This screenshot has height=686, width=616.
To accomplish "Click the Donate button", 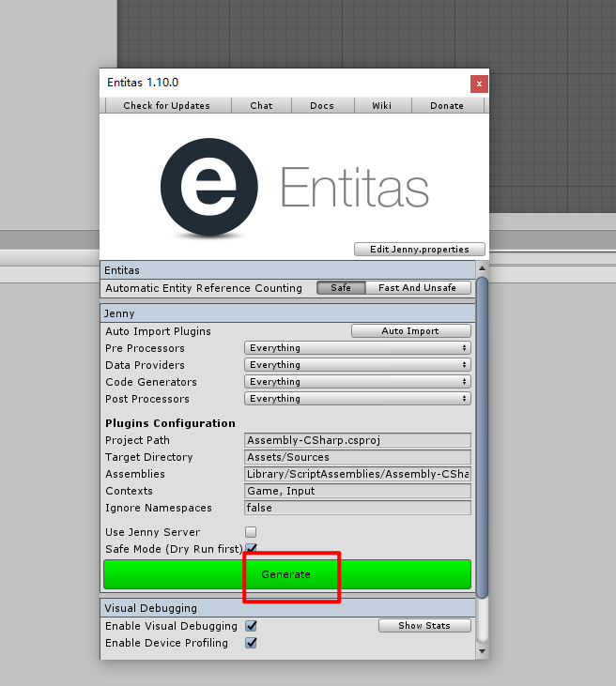I will click(x=447, y=105).
